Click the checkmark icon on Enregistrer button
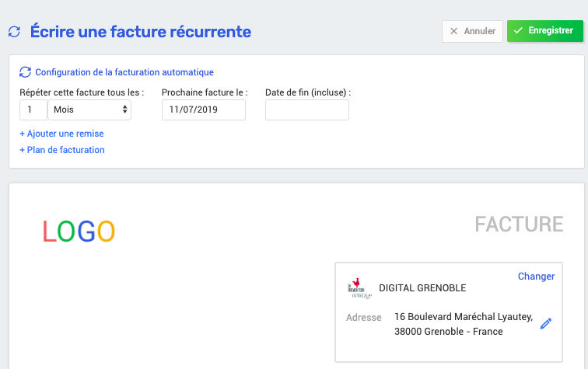The height and width of the screenshot is (369, 588). click(518, 31)
